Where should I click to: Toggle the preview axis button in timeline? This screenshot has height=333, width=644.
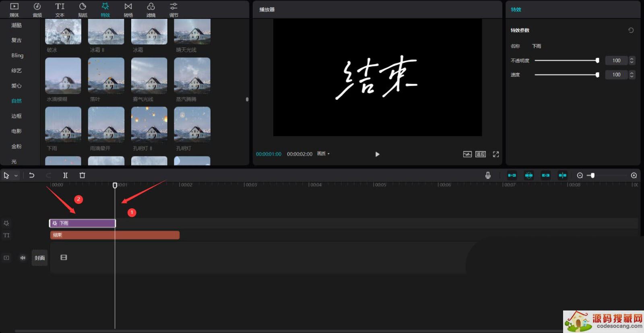(562, 175)
